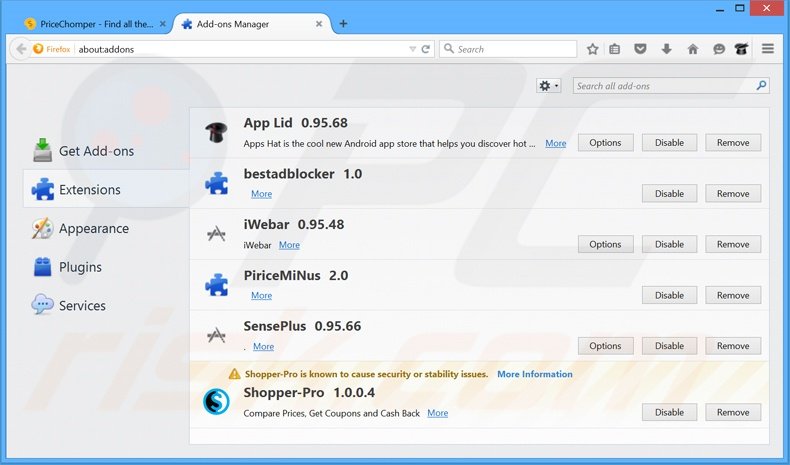
Task: Bookmark this page with the star icon
Action: [592, 49]
